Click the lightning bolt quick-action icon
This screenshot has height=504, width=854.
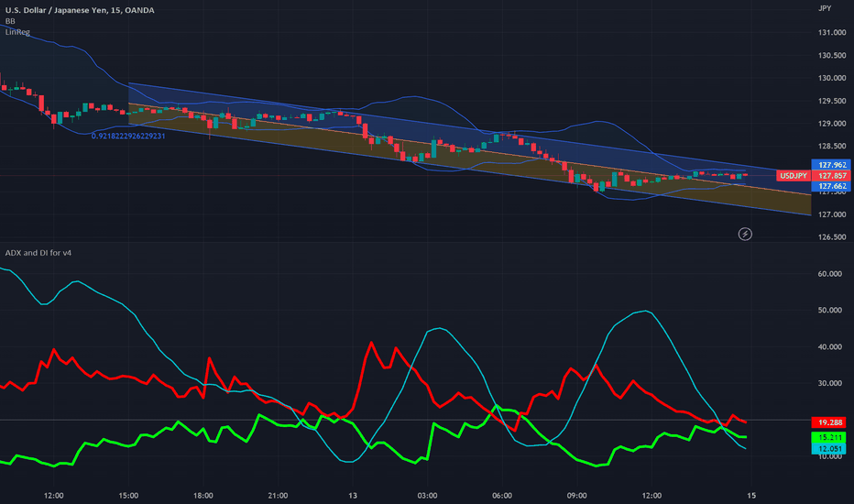click(x=745, y=235)
